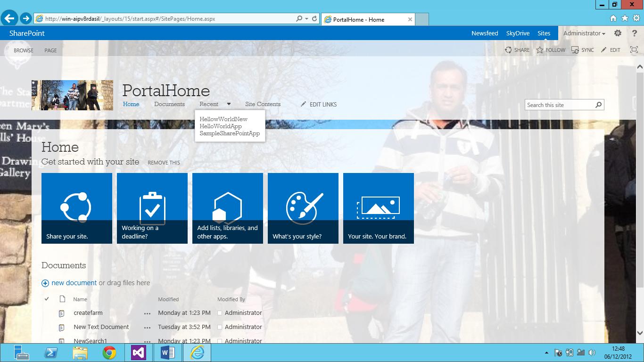Screen dimensions: 644x362
Task: Open the Site Contents link
Action: point(263,104)
